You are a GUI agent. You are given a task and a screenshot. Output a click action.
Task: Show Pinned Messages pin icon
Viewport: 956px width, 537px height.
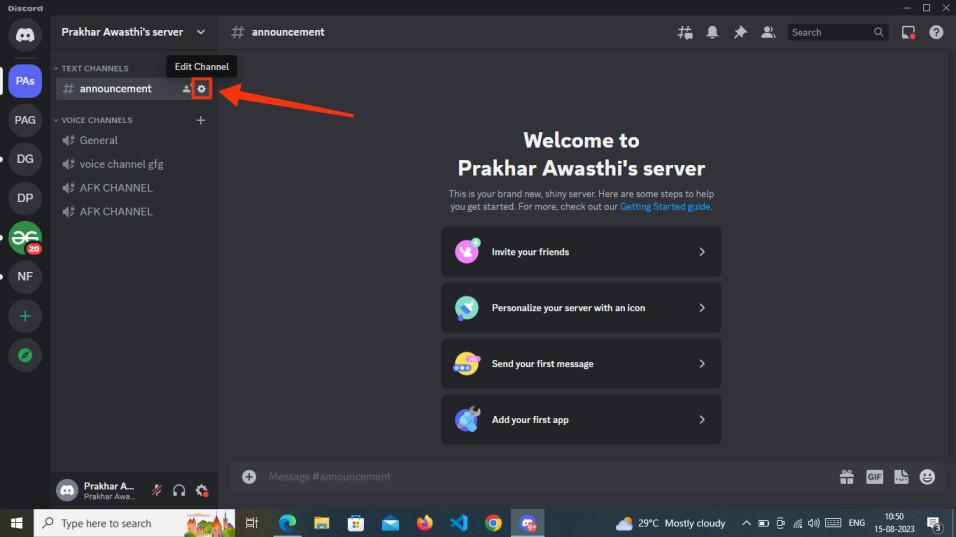point(740,32)
